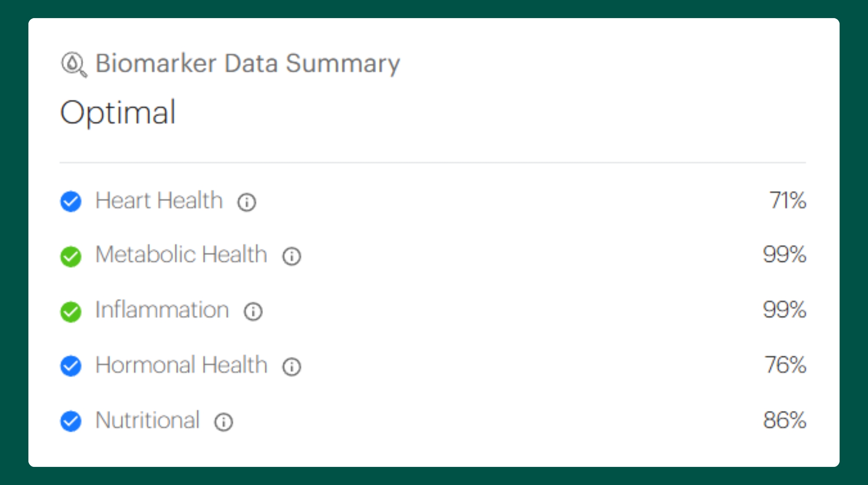Click the Biomarker Data Summary title
868x485 pixels.
pos(247,63)
